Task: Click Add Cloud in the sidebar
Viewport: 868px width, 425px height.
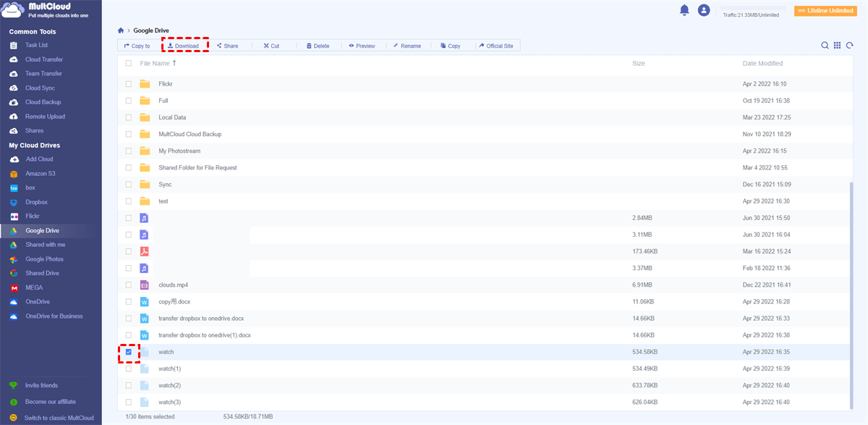Action: pyautogui.click(x=39, y=159)
